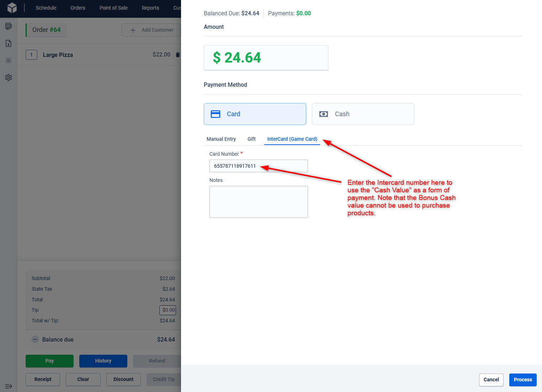
Task: Select the Order #64 tab
Action: (46, 30)
